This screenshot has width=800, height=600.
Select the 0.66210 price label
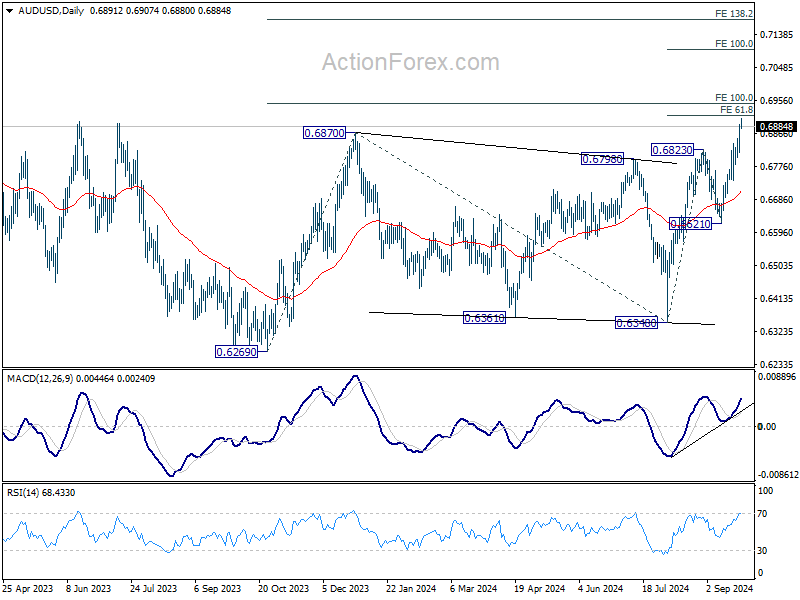point(690,223)
